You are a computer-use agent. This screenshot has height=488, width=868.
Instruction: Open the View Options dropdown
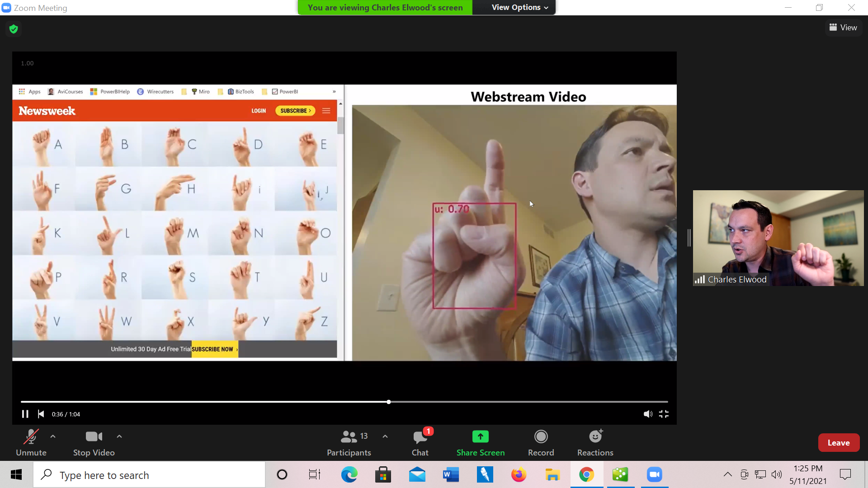point(519,7)
